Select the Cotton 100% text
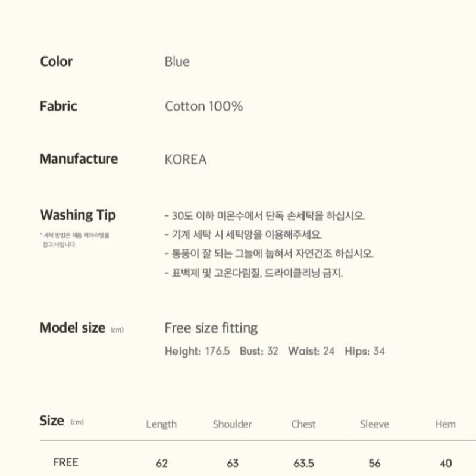476x476 pixels. [203, 107]
